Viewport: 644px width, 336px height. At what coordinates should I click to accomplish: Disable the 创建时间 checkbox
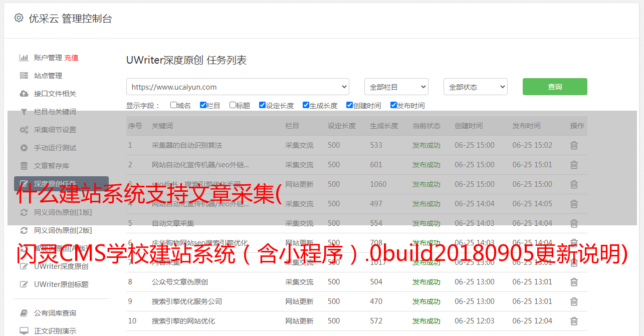349,105
